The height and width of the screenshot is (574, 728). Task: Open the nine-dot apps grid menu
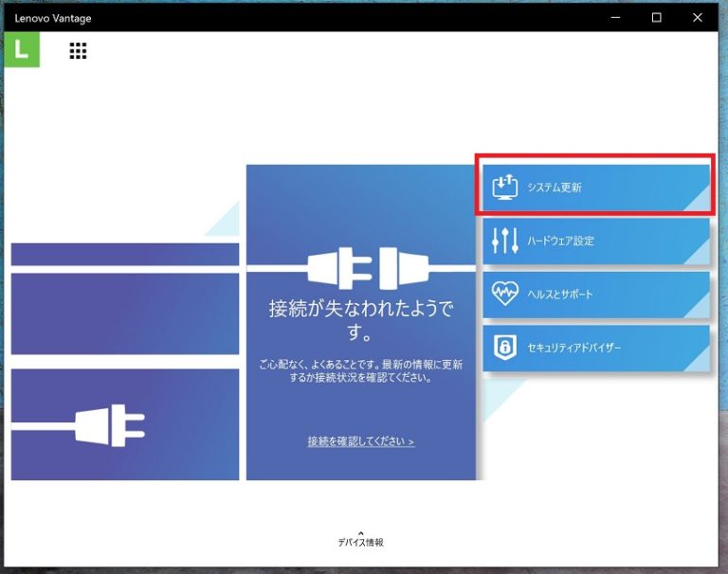click(x=78, y=50)
